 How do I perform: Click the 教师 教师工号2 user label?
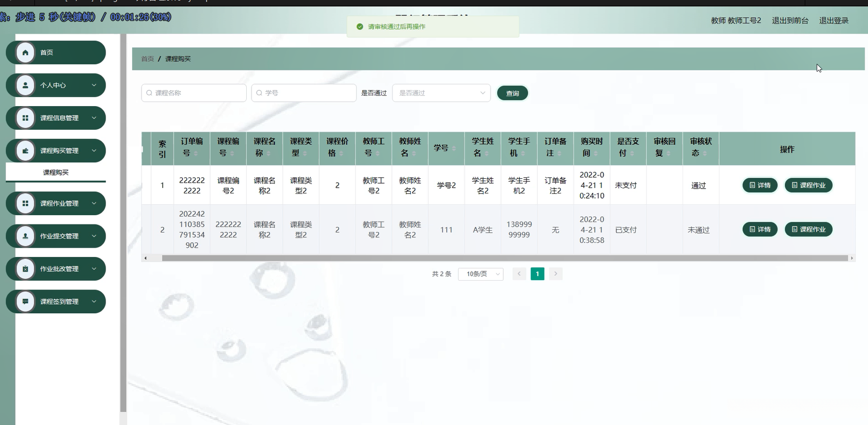tap(736, 21)
